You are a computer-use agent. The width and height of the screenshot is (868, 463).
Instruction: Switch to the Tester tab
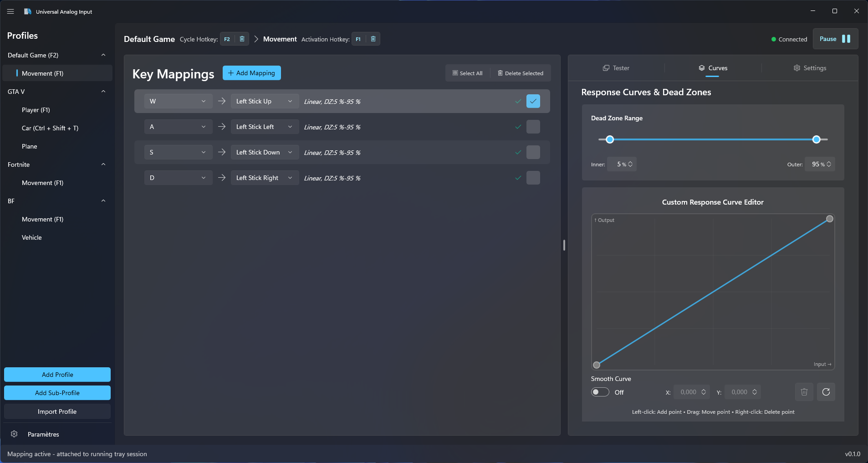[616, 68]
